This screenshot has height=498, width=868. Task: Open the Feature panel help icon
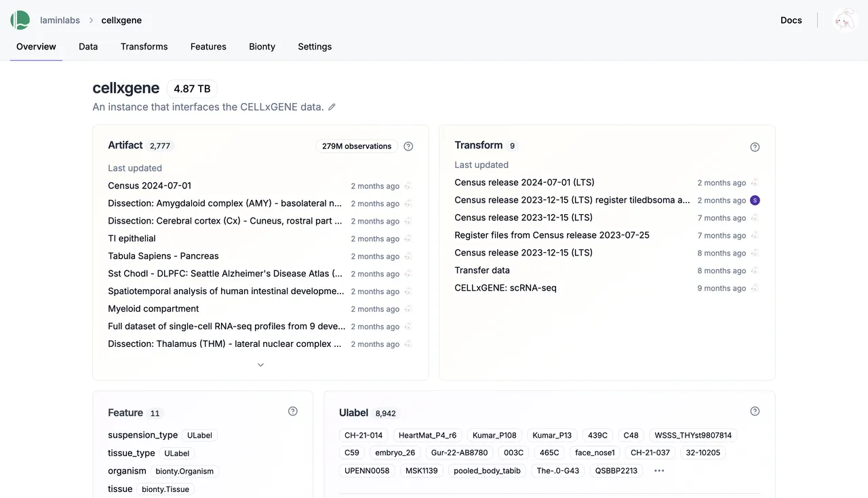(x=293, y=411)
